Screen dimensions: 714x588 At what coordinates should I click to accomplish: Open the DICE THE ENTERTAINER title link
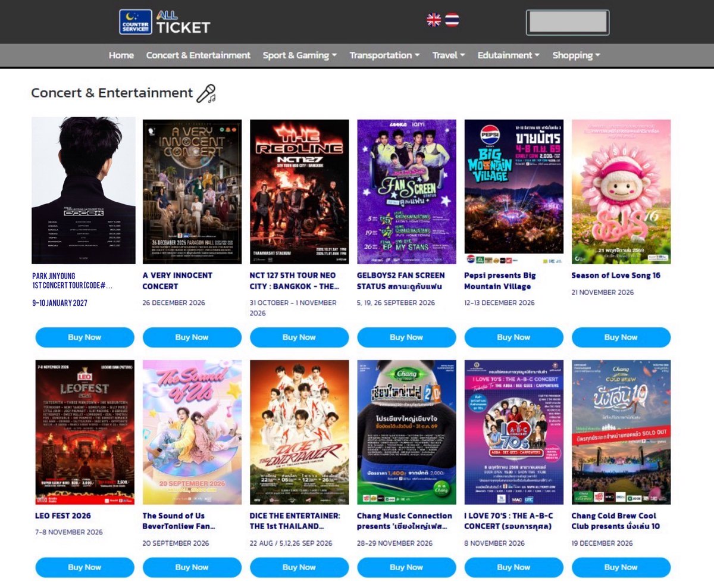coord(295,521)
